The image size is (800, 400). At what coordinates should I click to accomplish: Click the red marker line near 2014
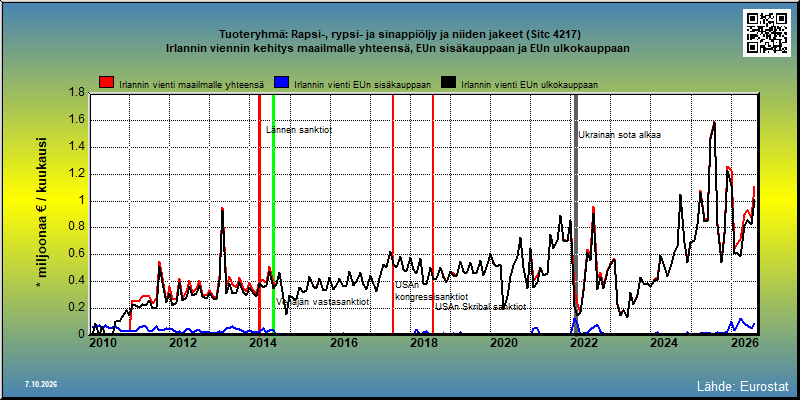click(259, 214)
